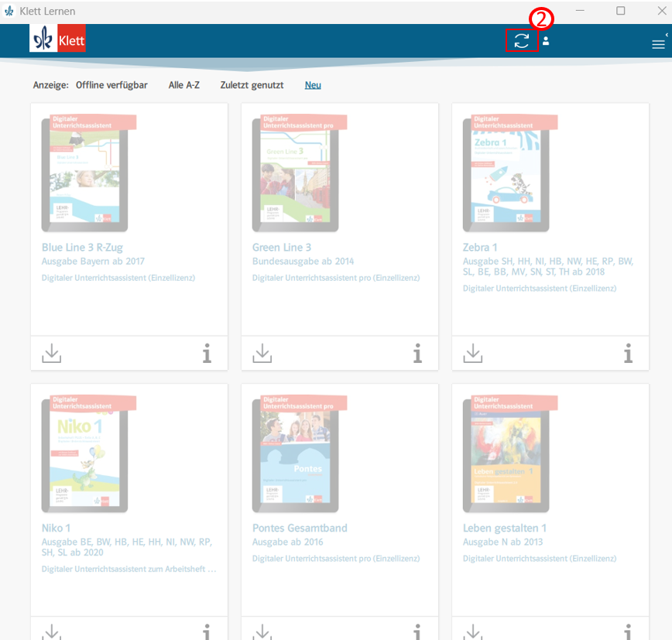672x640 pixels.
Task: Click license text under Blue Line 3 R-Zug
Action: pos(118,278)
